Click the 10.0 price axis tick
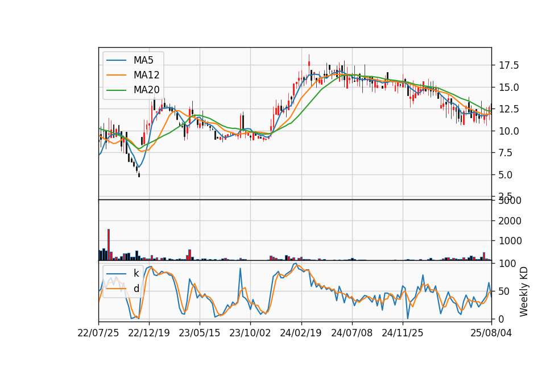This screenshot has height=392, width=546. (508, 131)
